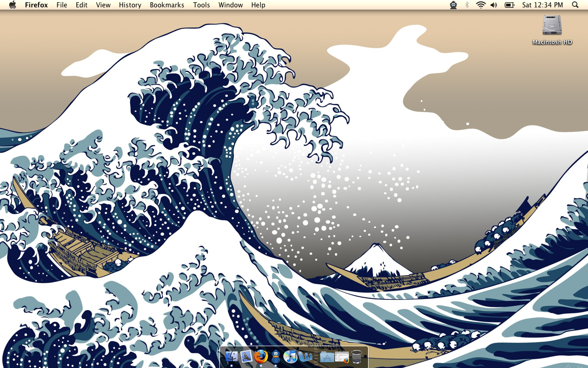Restore minimized Firefox window in Dock
Screen dimensions: 588x368
[x=342, y=357]
